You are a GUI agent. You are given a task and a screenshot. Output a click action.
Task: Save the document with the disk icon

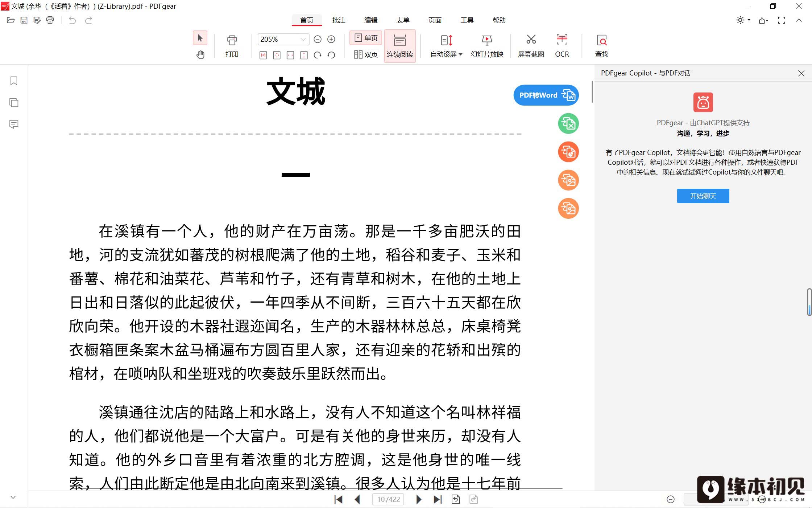[x=24, y=20]
